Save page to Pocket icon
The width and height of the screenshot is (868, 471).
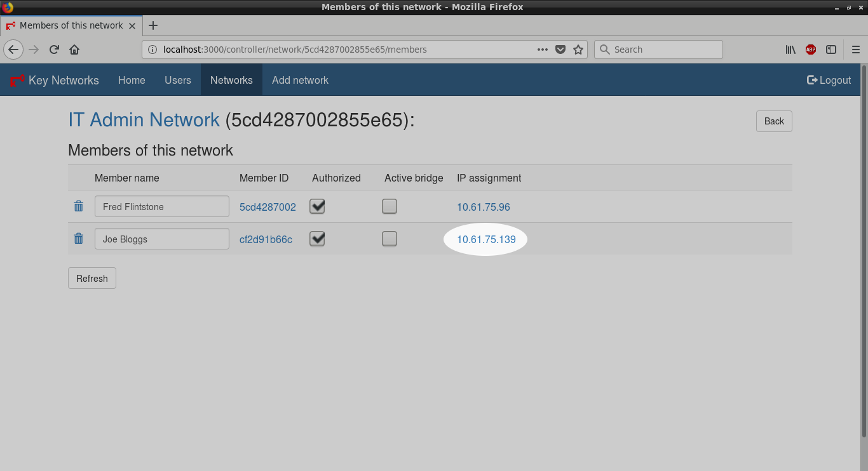tap(560, 50)
